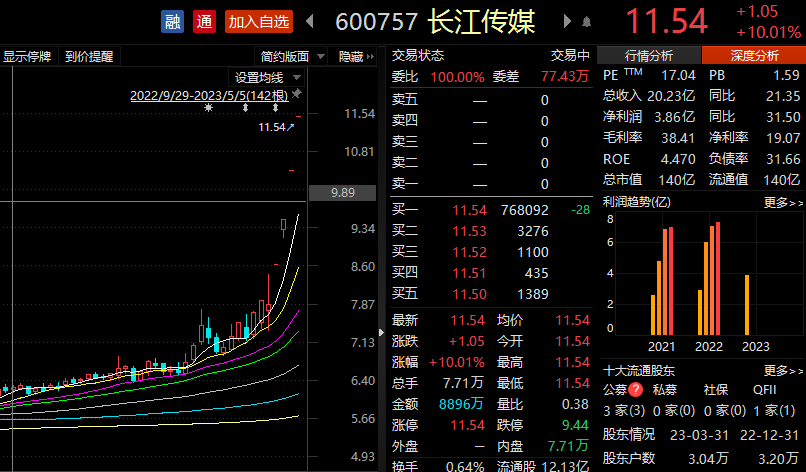Image resolution: width=806 pixels, height=472 pixels.
Task: Click the 股东户数 value 3.04万
Action: click(708, 459)
